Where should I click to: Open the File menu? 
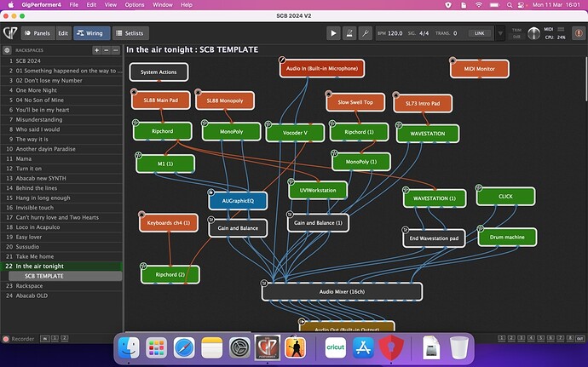click(x=74, y=5)
